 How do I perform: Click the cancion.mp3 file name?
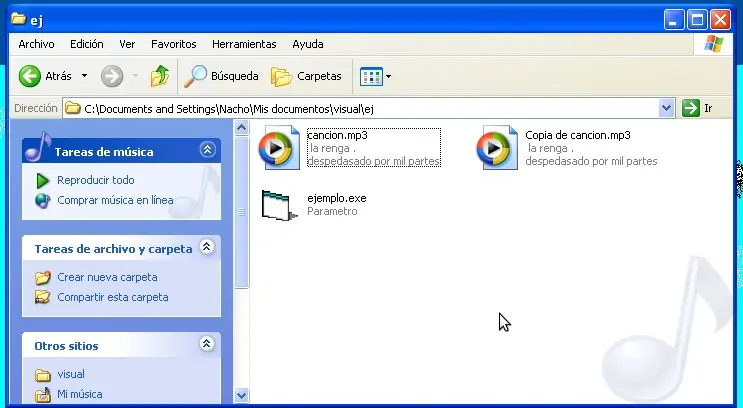click(x=337, y=135)
